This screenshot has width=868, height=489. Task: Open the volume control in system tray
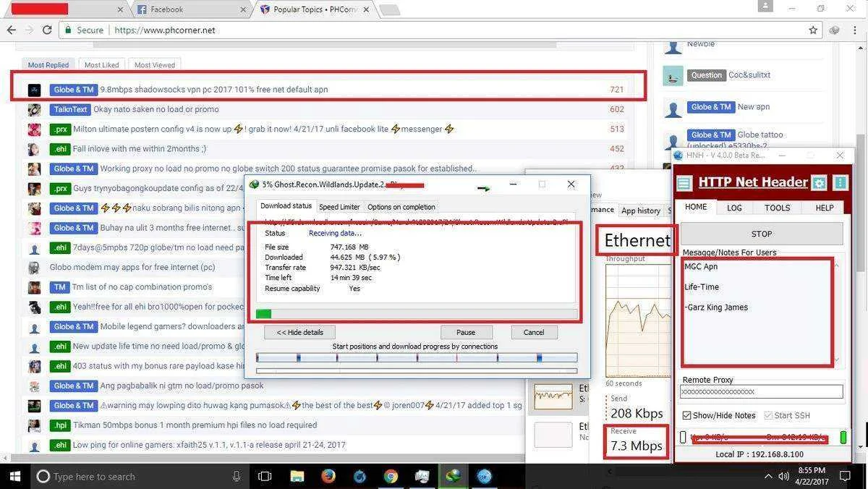tap(783, 476)
